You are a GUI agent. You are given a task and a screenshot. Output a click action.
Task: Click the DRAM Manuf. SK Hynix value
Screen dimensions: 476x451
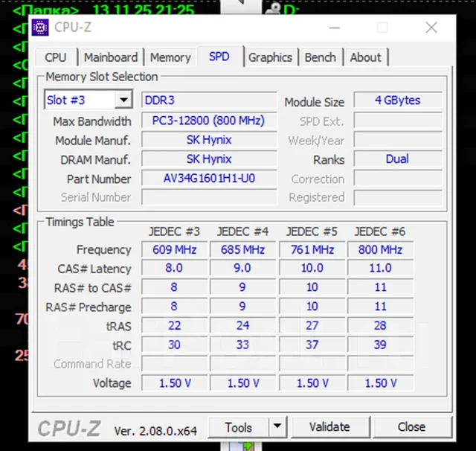pyautogui.click(x=209, y=159)
